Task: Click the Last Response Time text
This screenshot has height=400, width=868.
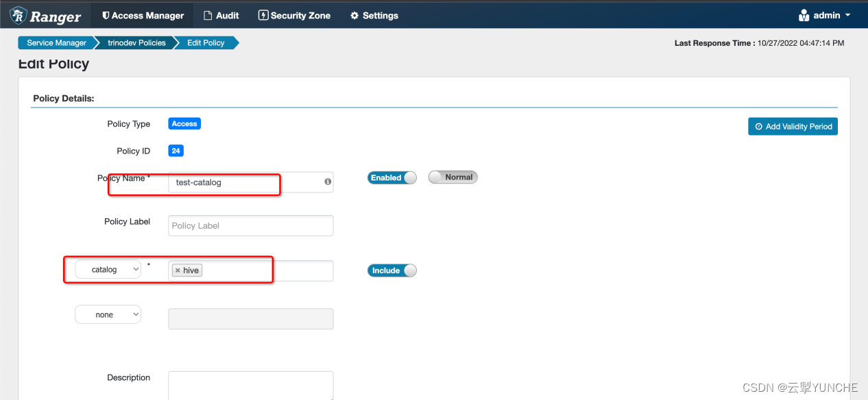Action: click(x=759, y=43)
